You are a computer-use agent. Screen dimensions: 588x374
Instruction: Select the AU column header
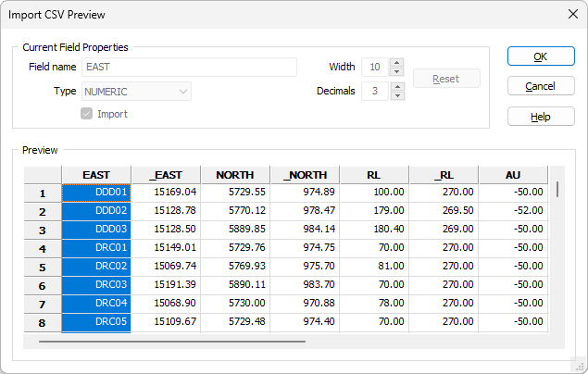(x=513, y=174)
